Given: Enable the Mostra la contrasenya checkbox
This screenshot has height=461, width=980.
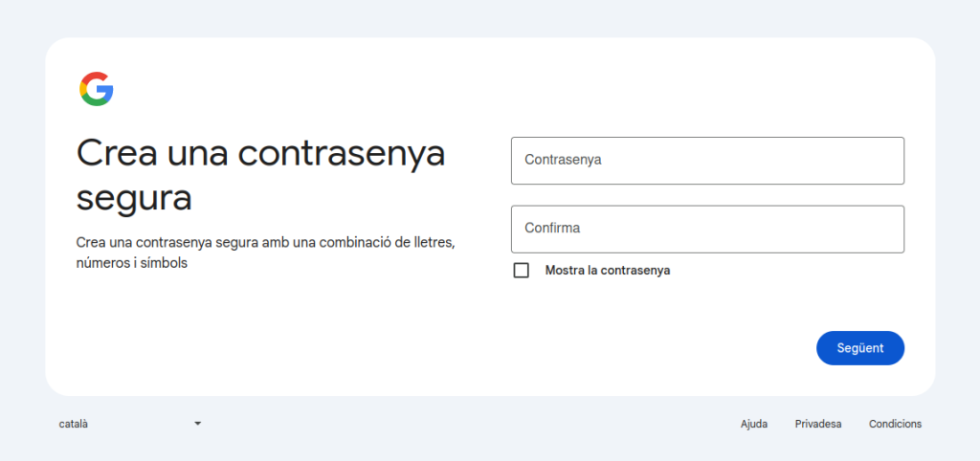Looking at the screenshot, I should 522,271.
